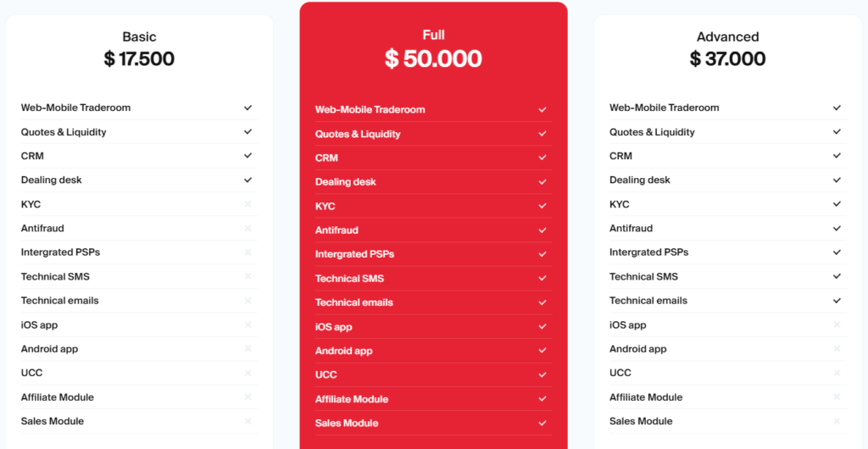The image size is (868, 449).
Task: Click the checkmark for Technical emails in Advanced
Action: (x=837, y=301)
